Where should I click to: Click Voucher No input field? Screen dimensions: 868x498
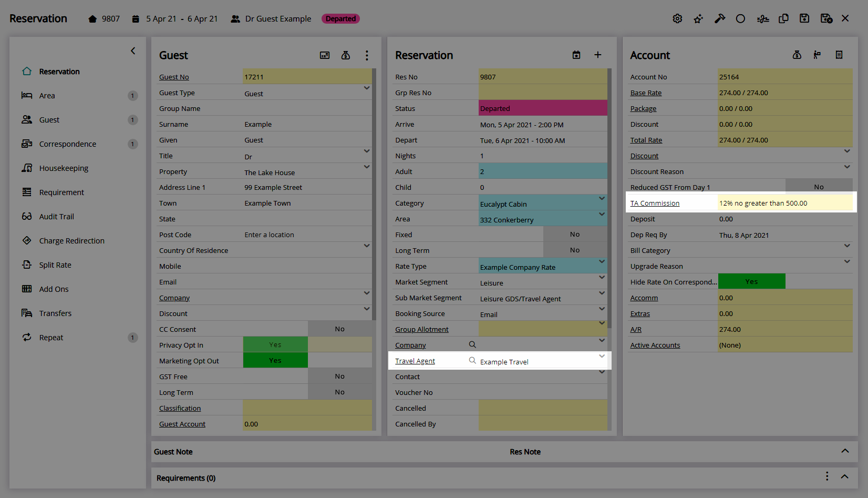click(x=543, y=392)
